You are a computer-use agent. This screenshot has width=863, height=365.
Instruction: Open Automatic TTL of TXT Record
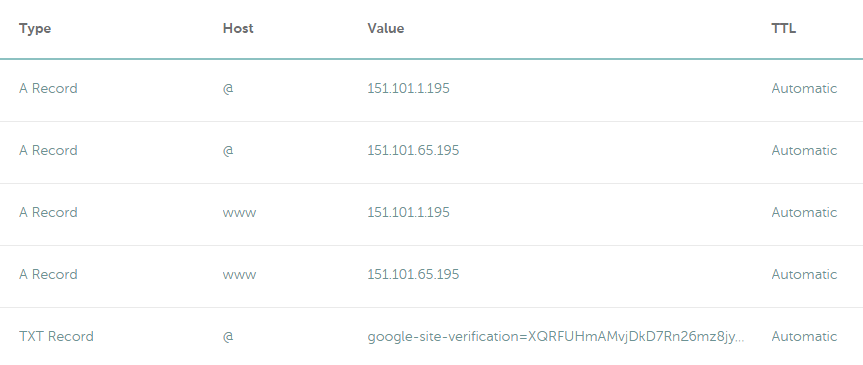coord(804,336)
